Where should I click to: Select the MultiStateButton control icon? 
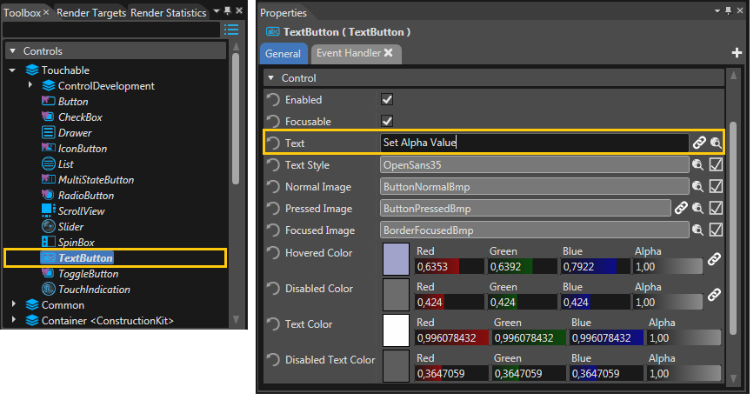pyautogui.click(x=48, y=180)
